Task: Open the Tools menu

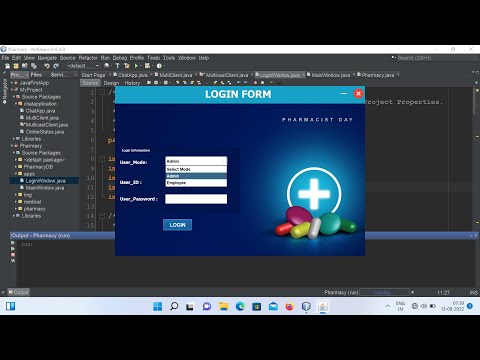Action: click(x=169, y=58)
